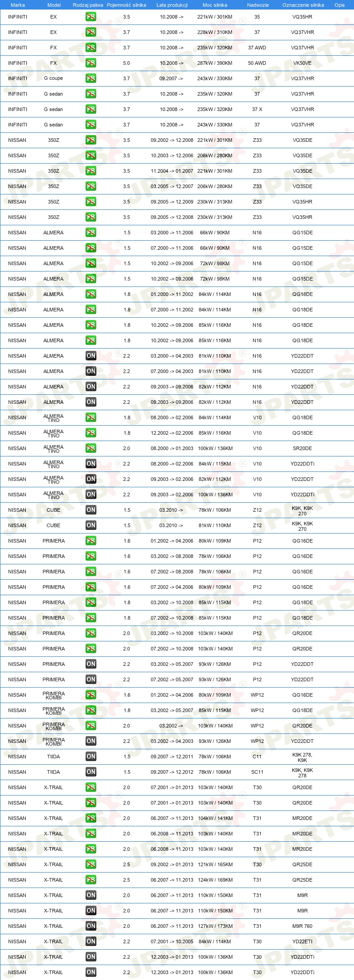Select engine code YD22ETI
Viewport: 354px width, 980px height.
click(302, 941)
